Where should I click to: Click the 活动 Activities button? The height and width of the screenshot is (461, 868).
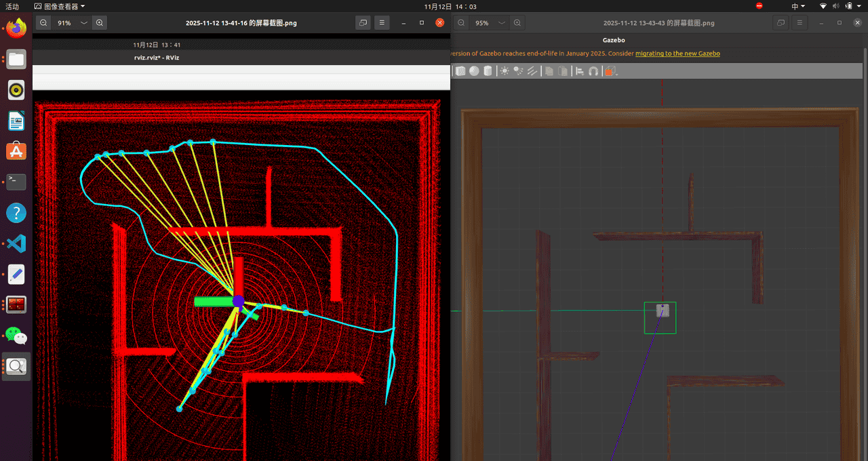[x=12, y=6]
